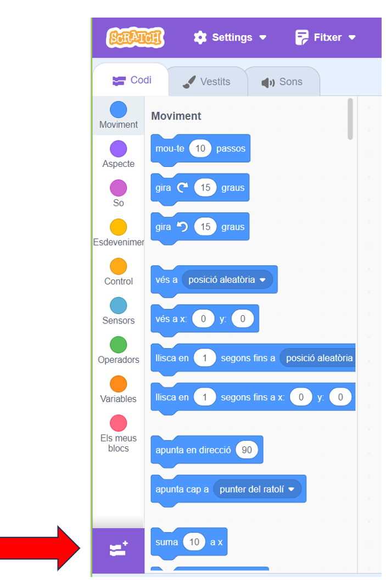The width and height of the screenshot is (386, 588).
Task: Switch to the Vestits tab
Action: pyautogui.click(x=207, y=82)
